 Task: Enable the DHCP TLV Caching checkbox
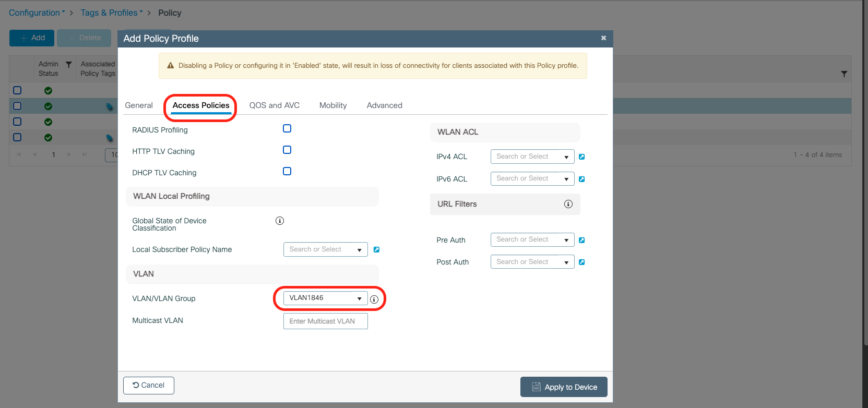287,171
